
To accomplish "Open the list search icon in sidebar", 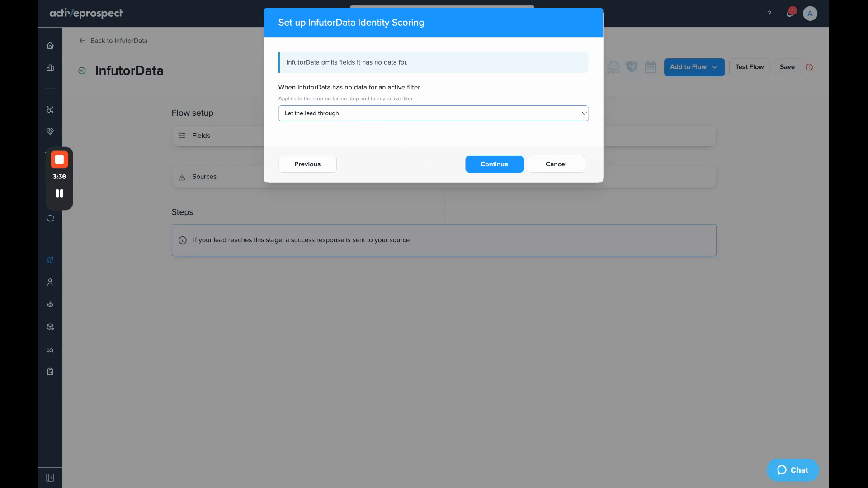I will [x=50, y=349].
